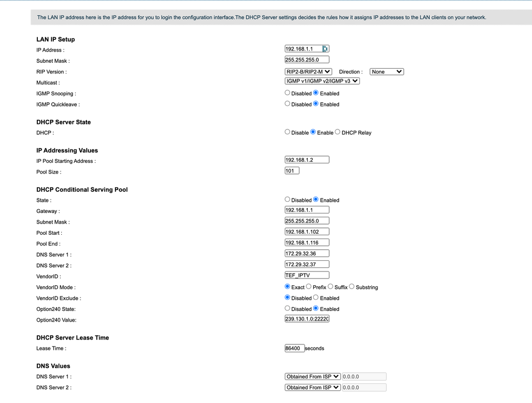Set Option240 State to Disabled
This screenshot has height=403, width=532.
point(288,308)
